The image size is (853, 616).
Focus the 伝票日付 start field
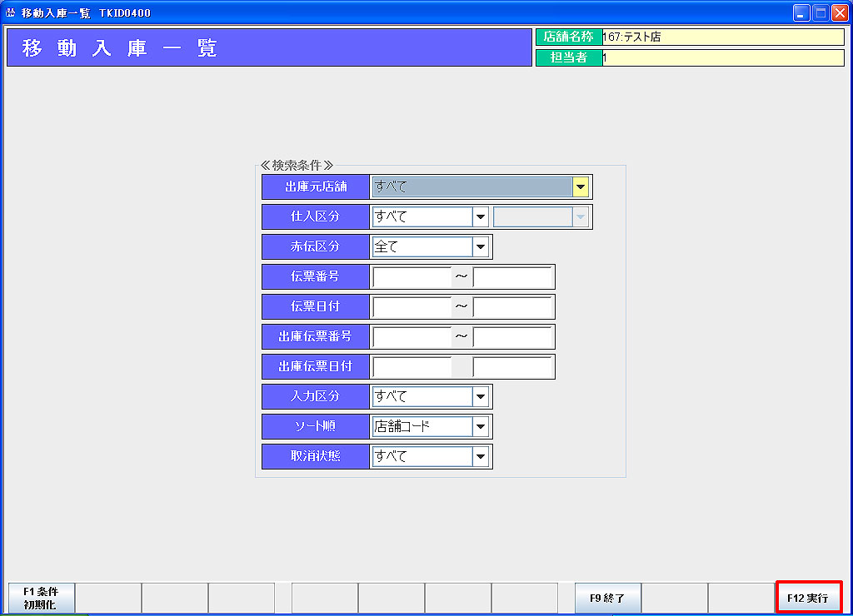pyautogui.click(x=412, y=307)
